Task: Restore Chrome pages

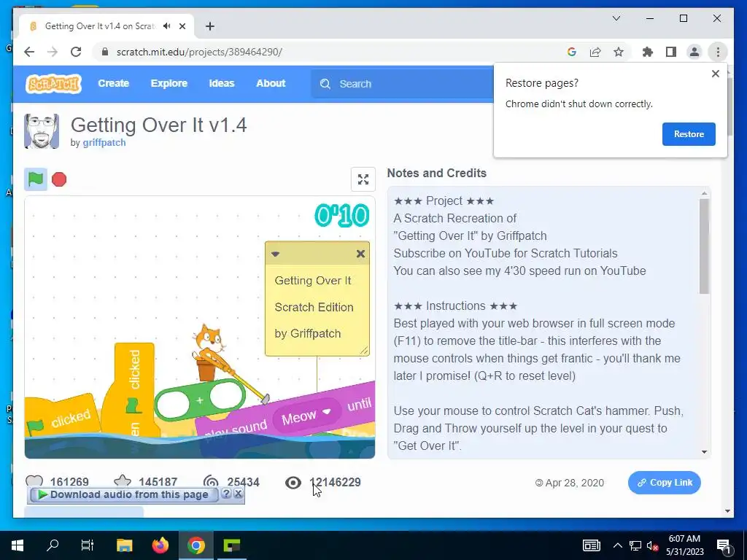Action: pyautogui.click(x=689, y=134)
